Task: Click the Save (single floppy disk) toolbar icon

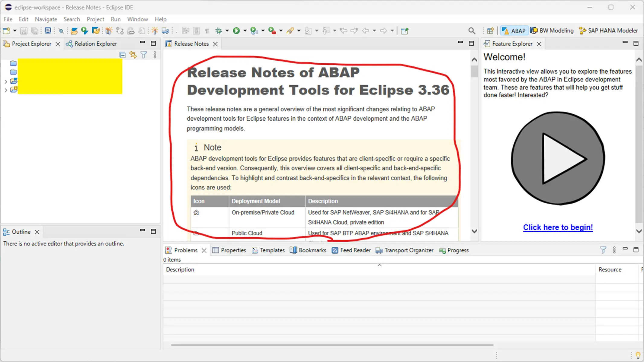Action: tap(24, 30)
